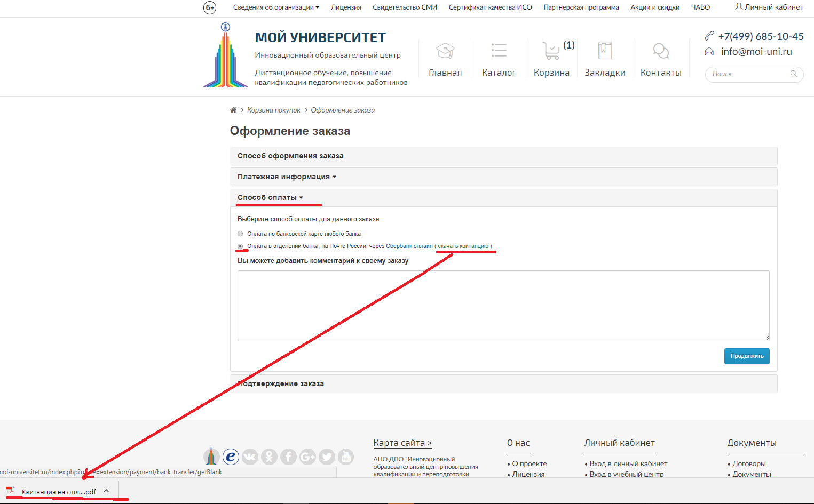Expand Сведения об организации dropdown menu
814x504 pixels.
tap(276, 7)
